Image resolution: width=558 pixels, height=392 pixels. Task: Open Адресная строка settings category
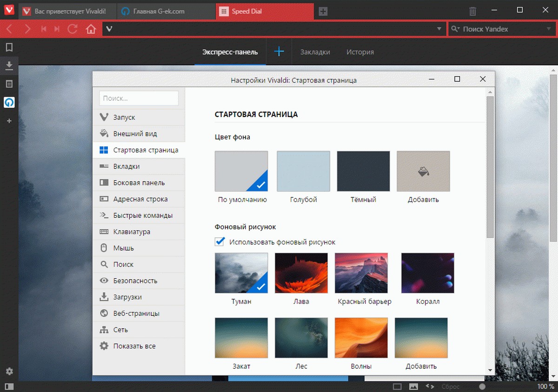(139, 199)
